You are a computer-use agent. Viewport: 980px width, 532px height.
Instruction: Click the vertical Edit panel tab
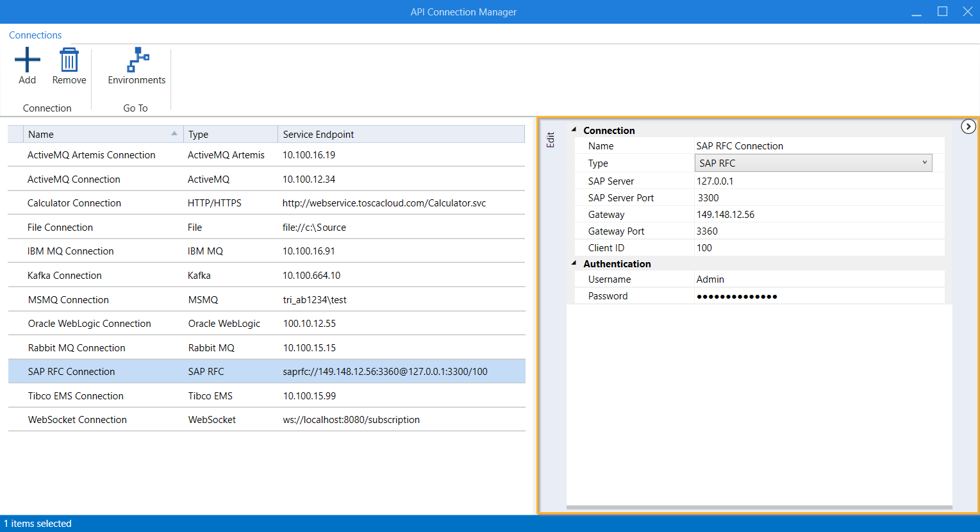click(550, 140)
